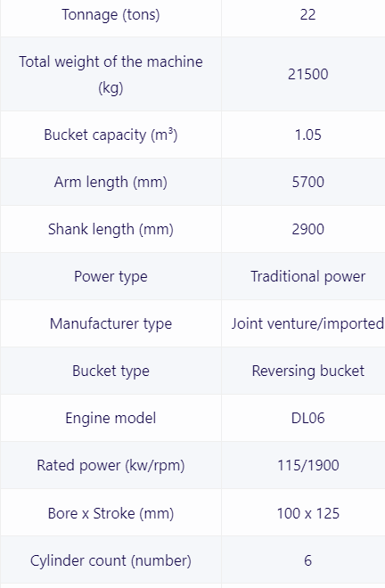This screenshot has width=385, height=588.
Task: Select the Traditional power value
Action: coord(307,277)
